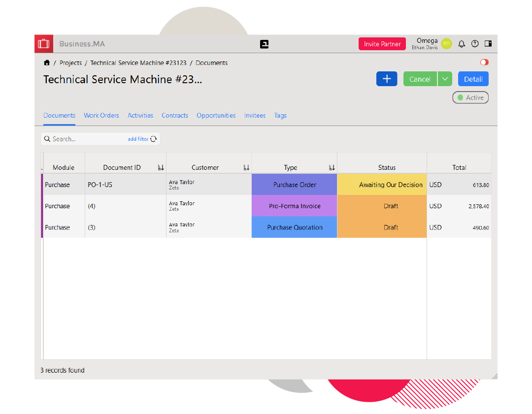The image size is (532, 414).
Task: Expand the green Cancel dropdown arrow
Action: (445, 79)
